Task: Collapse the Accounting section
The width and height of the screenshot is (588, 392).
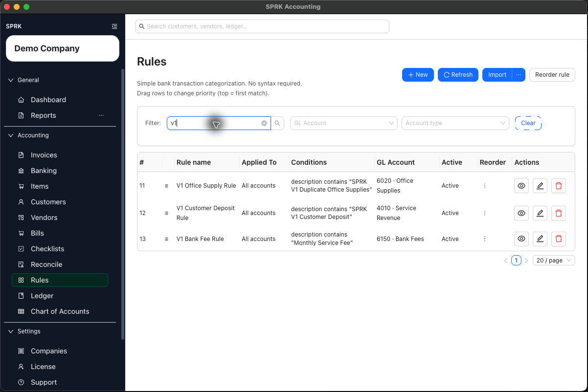Action: pyautogui.click(x=28, y=135)
